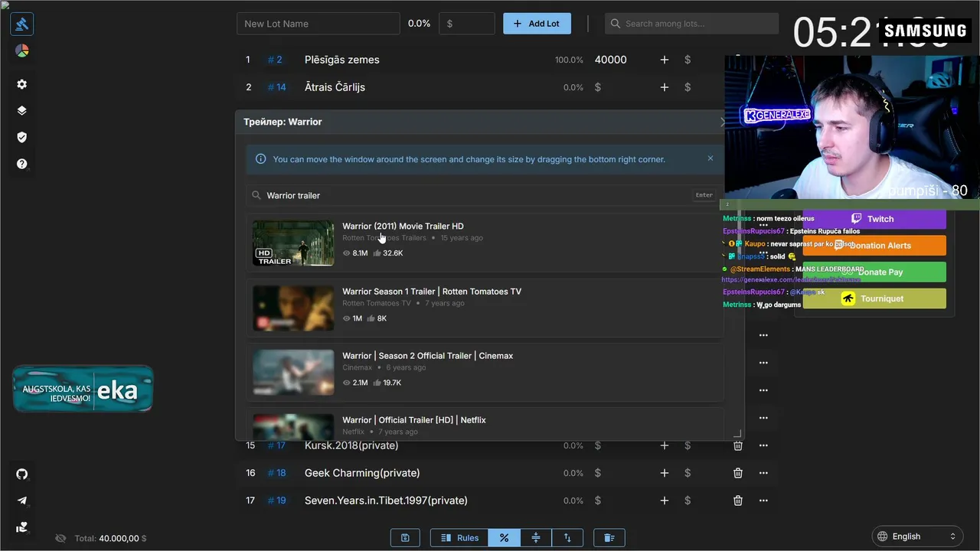Select the Plēsīgās zemes lot name
This screenshot has width=980, height=551.
coord(342,60)
